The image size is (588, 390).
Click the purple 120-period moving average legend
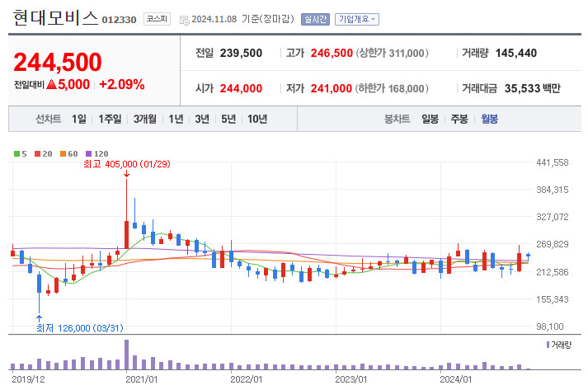(x=96, y=153)
